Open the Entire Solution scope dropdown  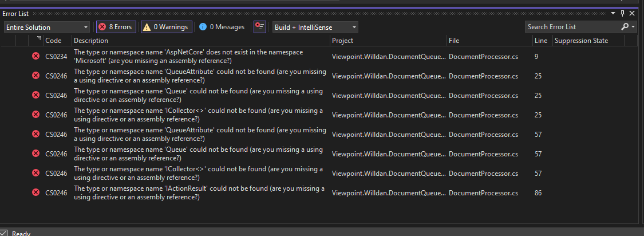[x=47, y=27]
